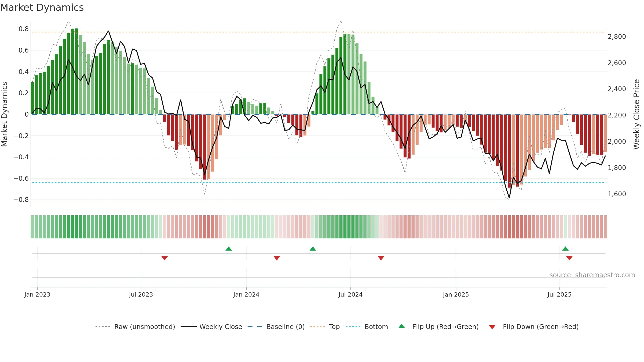Click the Market Dynamics chart title

(42, 8)
